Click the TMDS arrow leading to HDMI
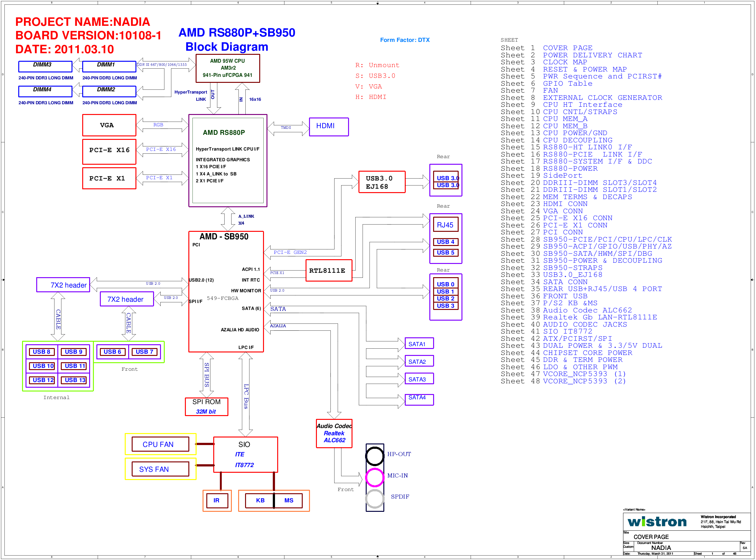This screenshot has width=756, height=560. coord(288,128)
